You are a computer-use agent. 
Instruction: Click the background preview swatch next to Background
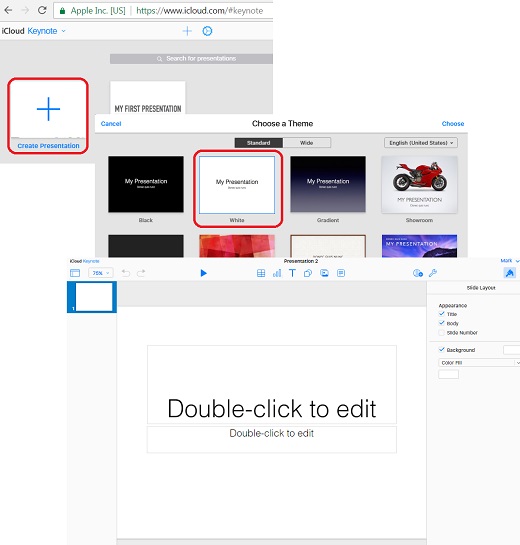(x=512, y=350)
